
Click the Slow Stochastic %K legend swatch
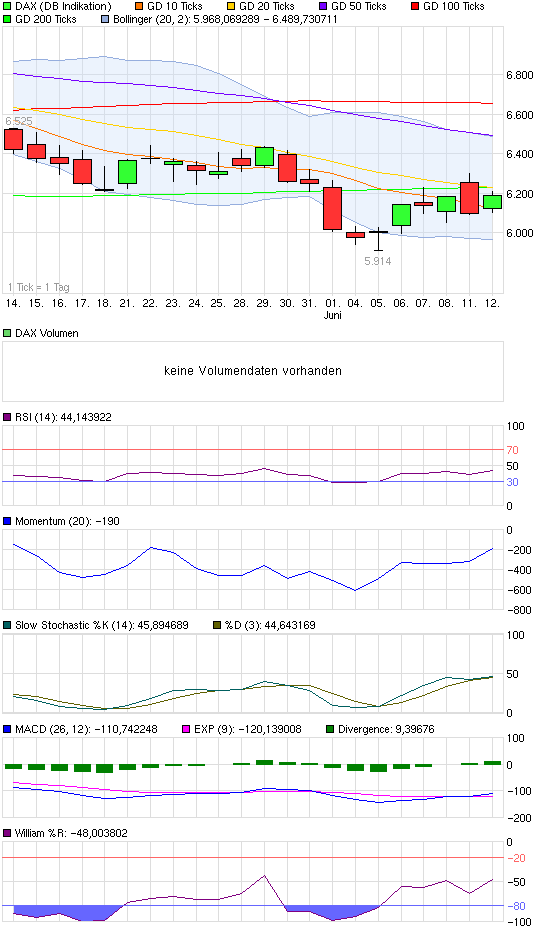pos(7,625)
